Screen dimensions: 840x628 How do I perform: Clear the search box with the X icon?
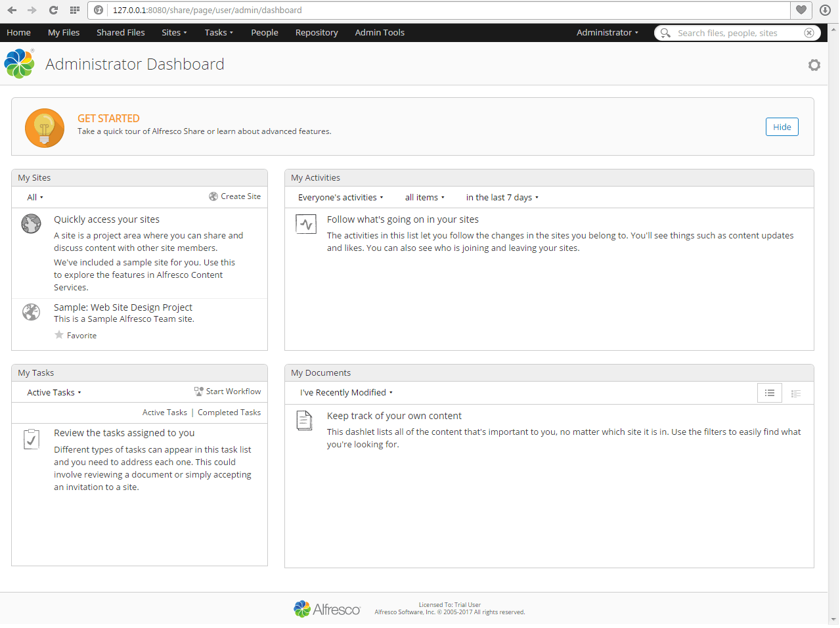(x=809, y=33)
